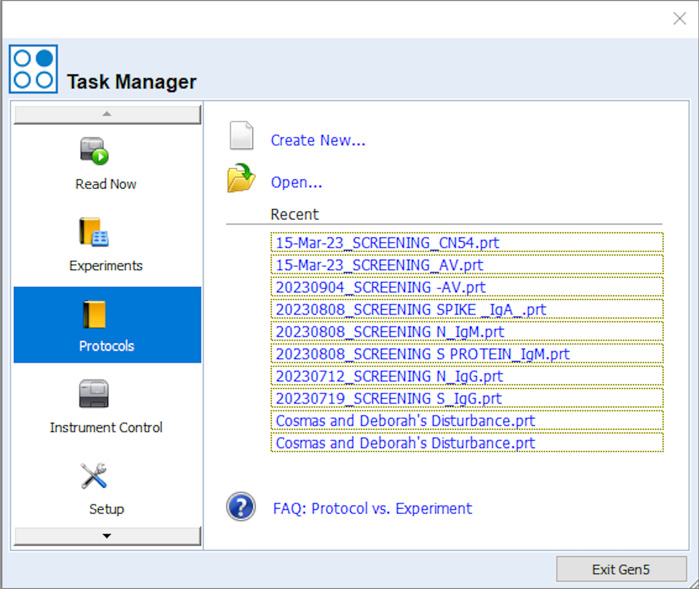Open FAQ: Protocol vs. Experiment link
Screen dimensions: 699x589
[372, 508]
